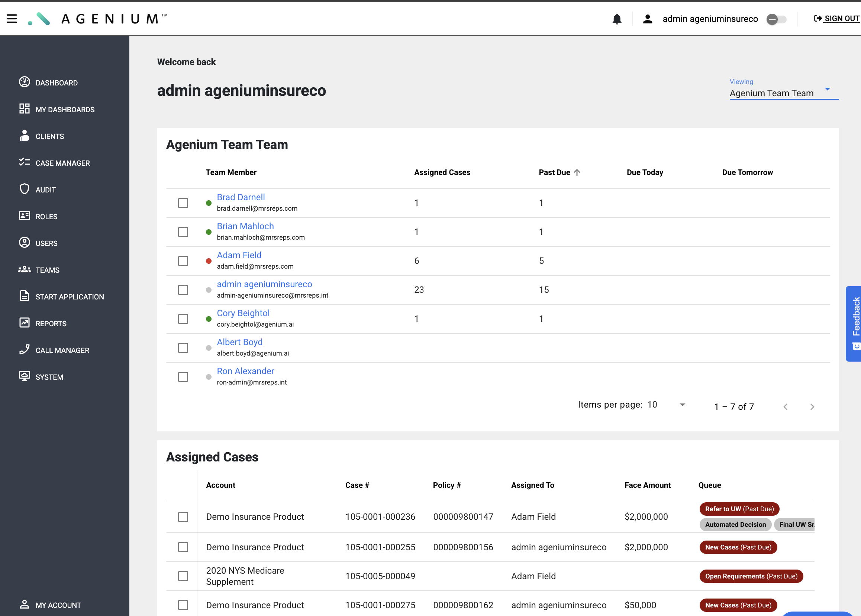Click the Users account icon
Viewport: 861px width, 616px height.
tap(24, 242)
